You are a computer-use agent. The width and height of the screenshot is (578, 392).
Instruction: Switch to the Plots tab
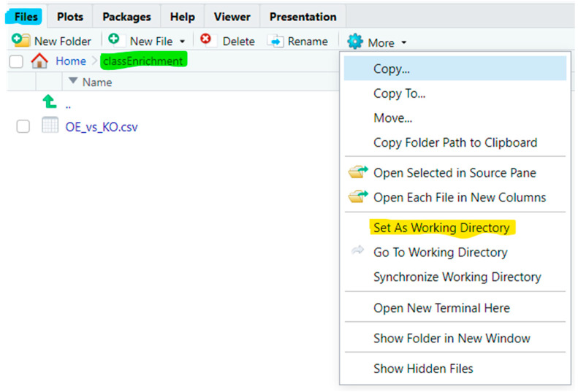click(x=70, y=17)
